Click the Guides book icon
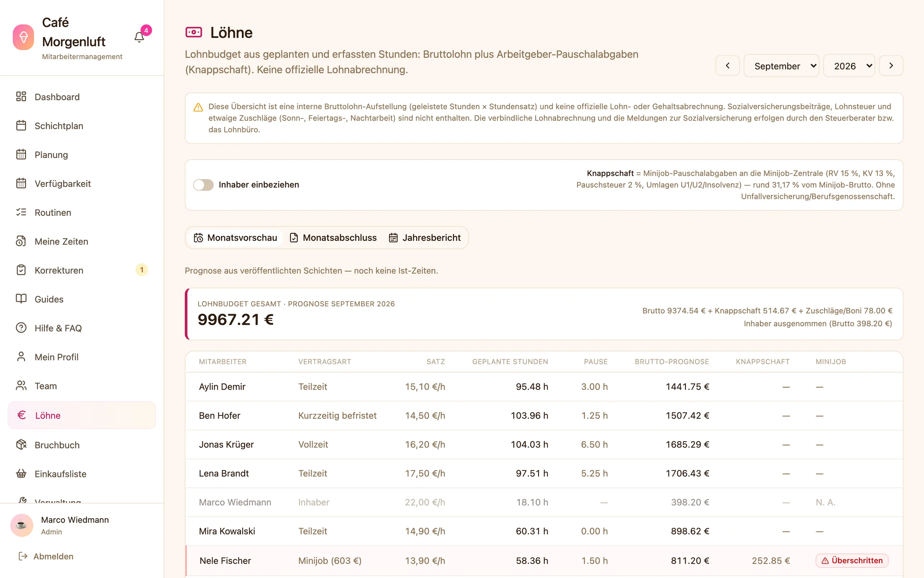The image size is (924, 578). click(21, 299)
